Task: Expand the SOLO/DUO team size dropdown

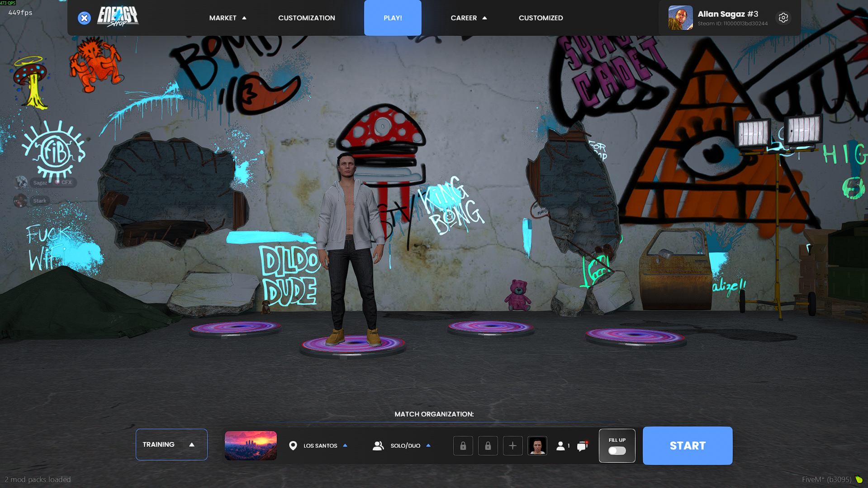Action: click(411, 446)
